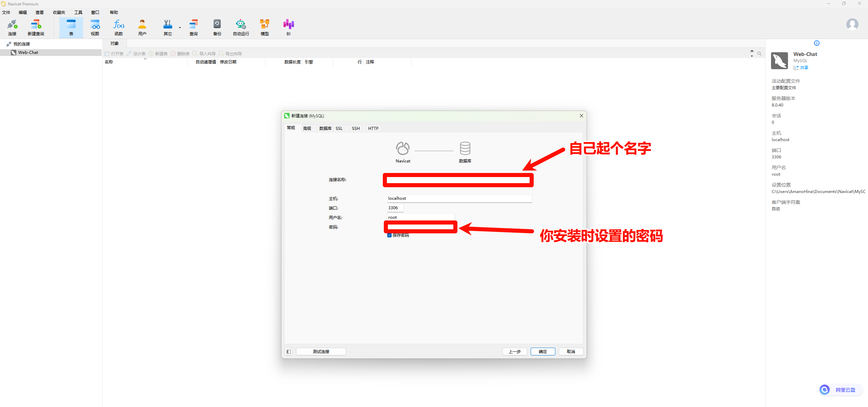Click 删除表 (Delete Table) in object toolbar
The image size is (868, 407).
coord(180,54)
